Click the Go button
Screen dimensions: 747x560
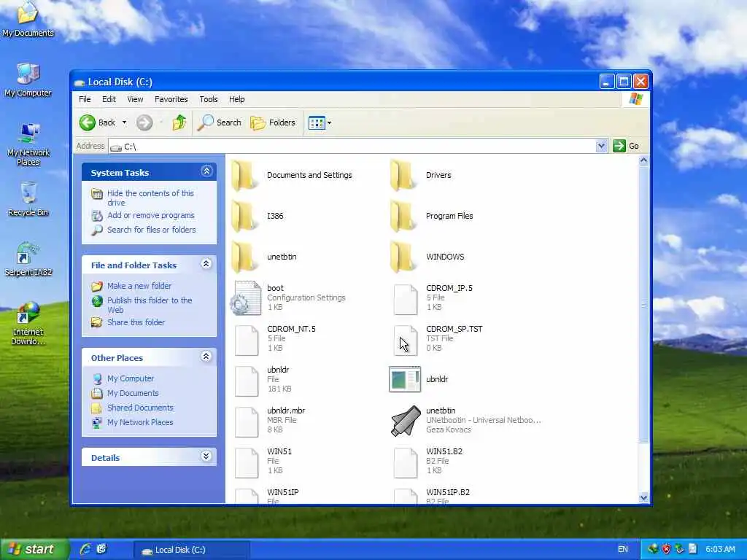[x=627, y=146]
